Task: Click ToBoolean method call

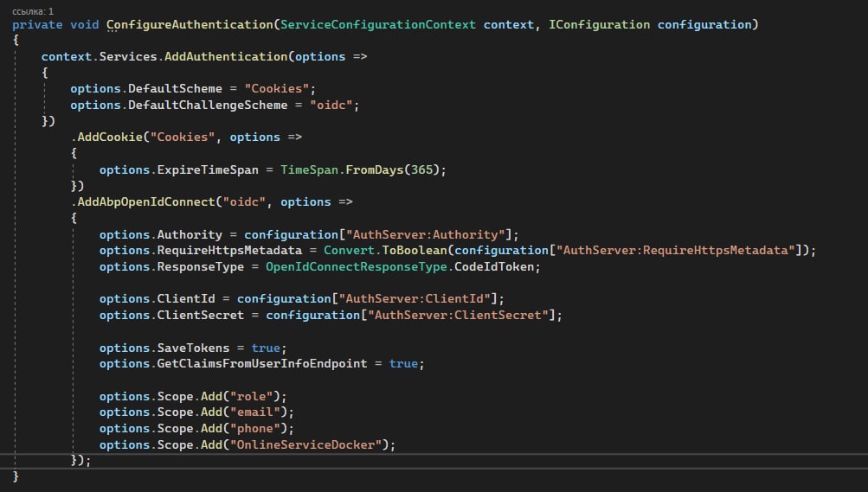Action: [x=414, y=251]
